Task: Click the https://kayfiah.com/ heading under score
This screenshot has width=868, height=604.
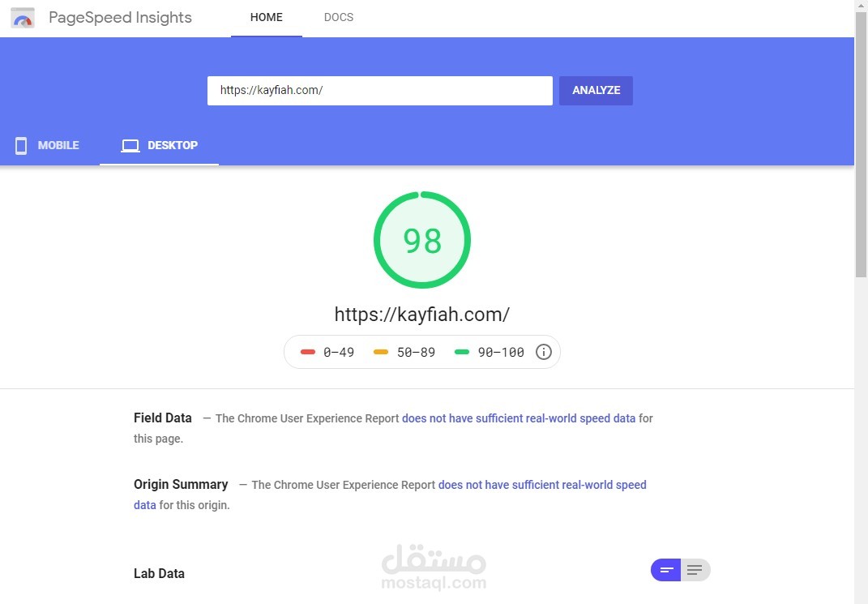Action: pos(421,315)
